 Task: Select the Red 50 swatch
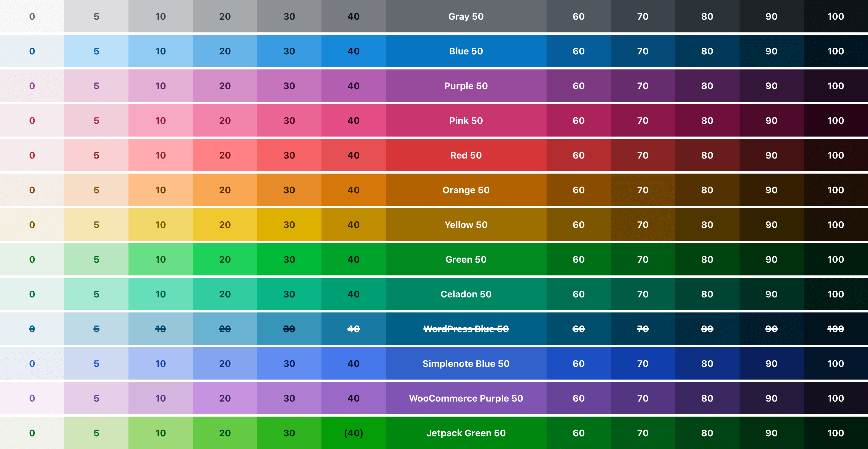pyautogui.click(x=466, y=155)
